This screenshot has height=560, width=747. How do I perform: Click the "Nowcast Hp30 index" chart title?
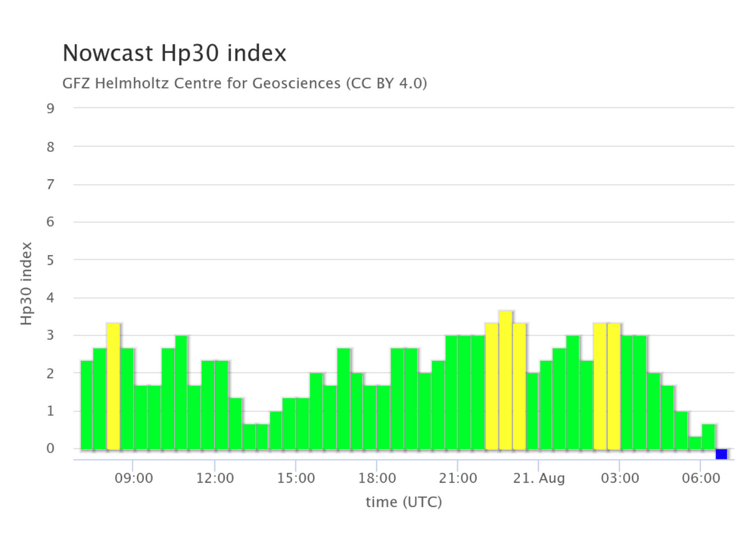(174, 53)
